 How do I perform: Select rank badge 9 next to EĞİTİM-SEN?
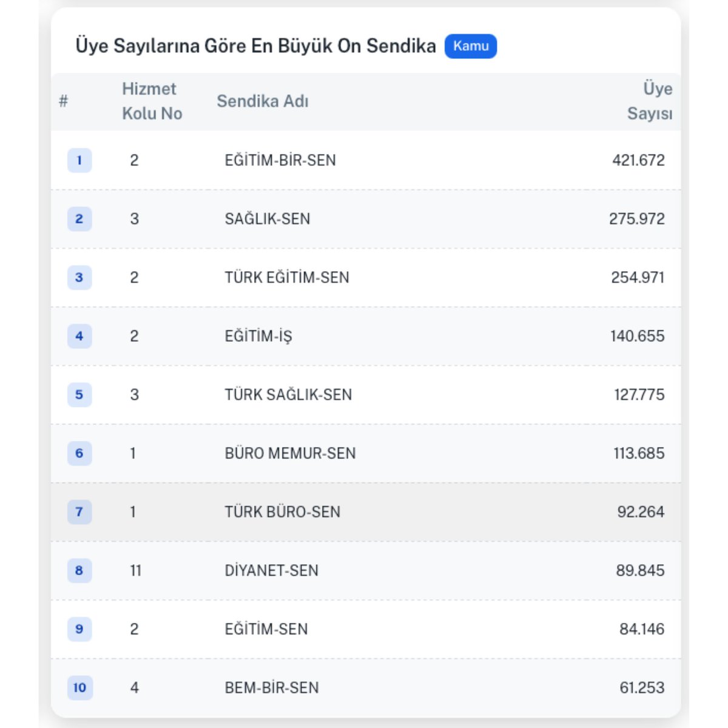point(79,629)
